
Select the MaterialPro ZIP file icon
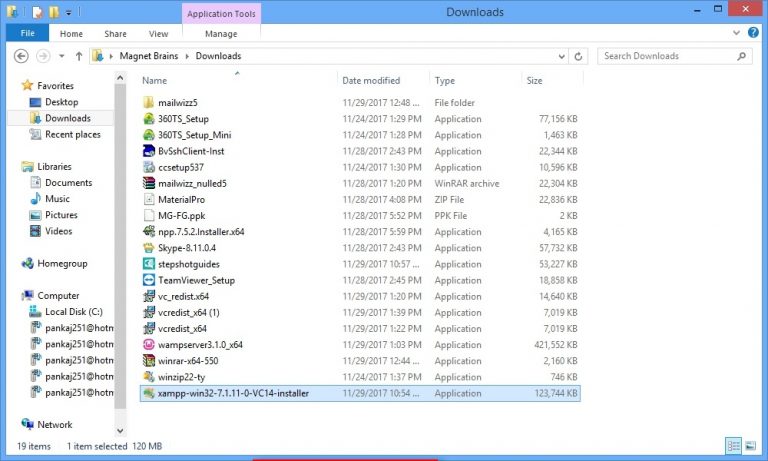[148, 199]
